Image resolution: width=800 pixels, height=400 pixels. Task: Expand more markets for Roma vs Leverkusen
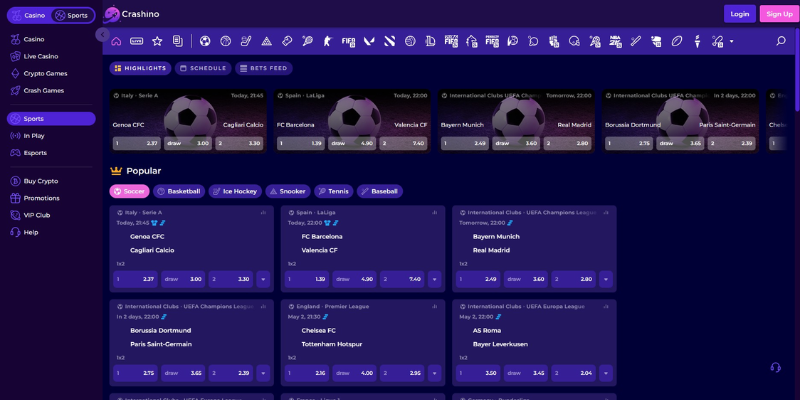(x=606, y=373)
